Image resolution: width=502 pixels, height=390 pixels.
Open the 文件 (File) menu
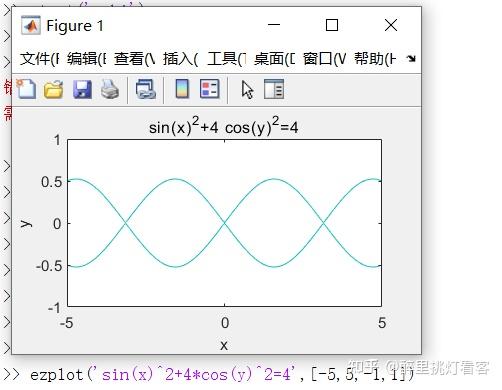39,59
